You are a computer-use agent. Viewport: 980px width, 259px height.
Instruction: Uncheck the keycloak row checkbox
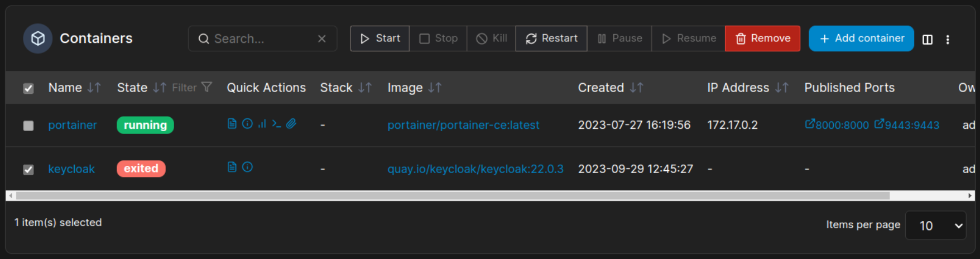(x=28, y=169)
